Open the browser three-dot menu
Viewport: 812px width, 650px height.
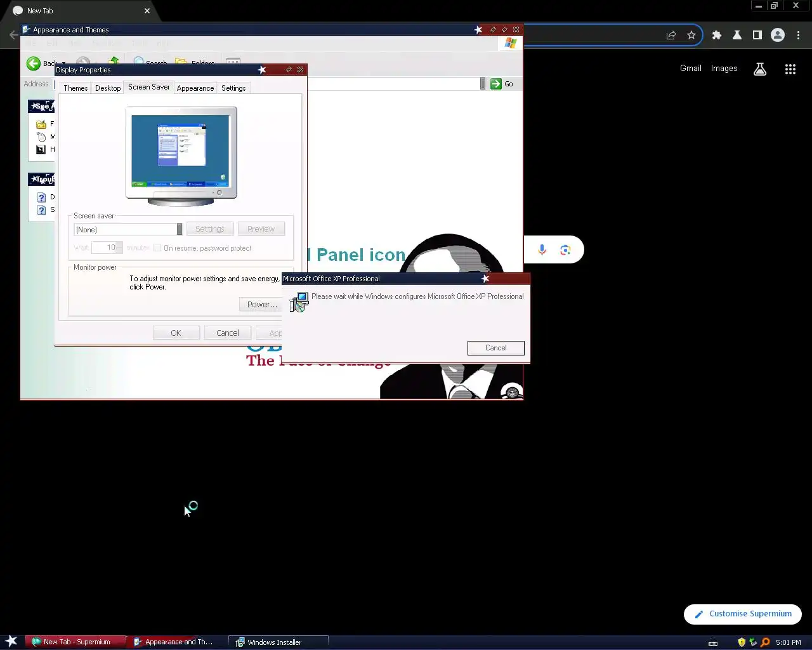tap(799, 36)
